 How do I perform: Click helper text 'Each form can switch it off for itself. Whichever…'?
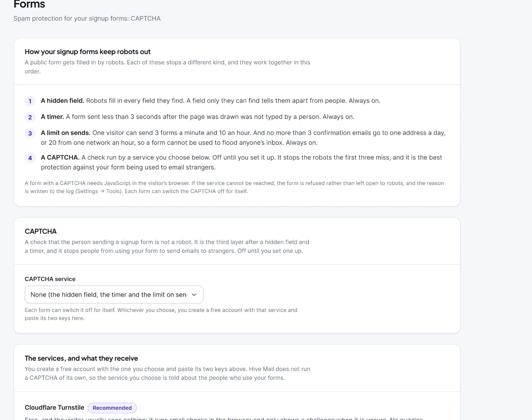161,314
